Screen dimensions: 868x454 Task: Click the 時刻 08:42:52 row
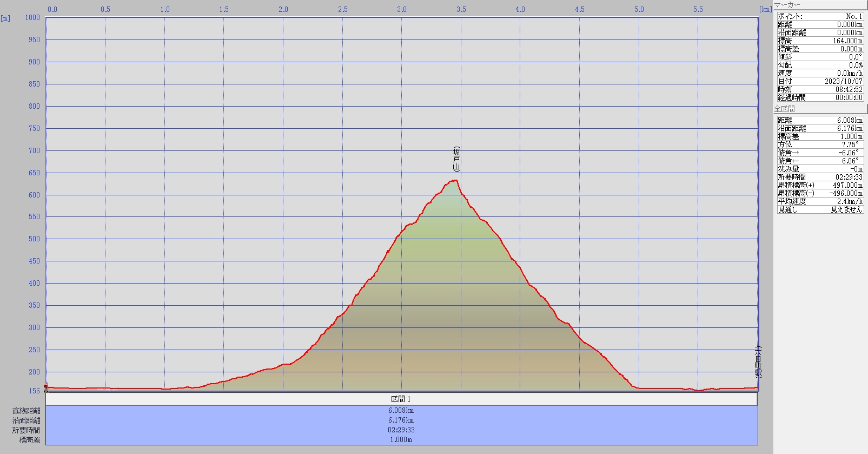point(820,89)
